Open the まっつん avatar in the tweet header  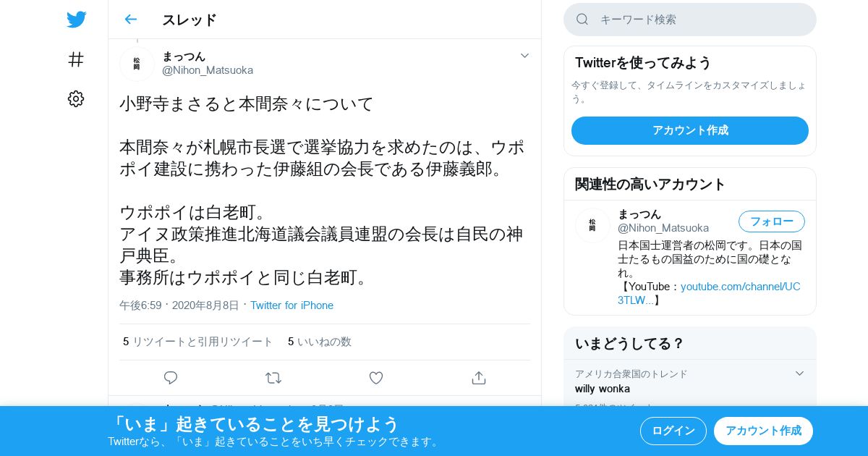tap(137, 64)
